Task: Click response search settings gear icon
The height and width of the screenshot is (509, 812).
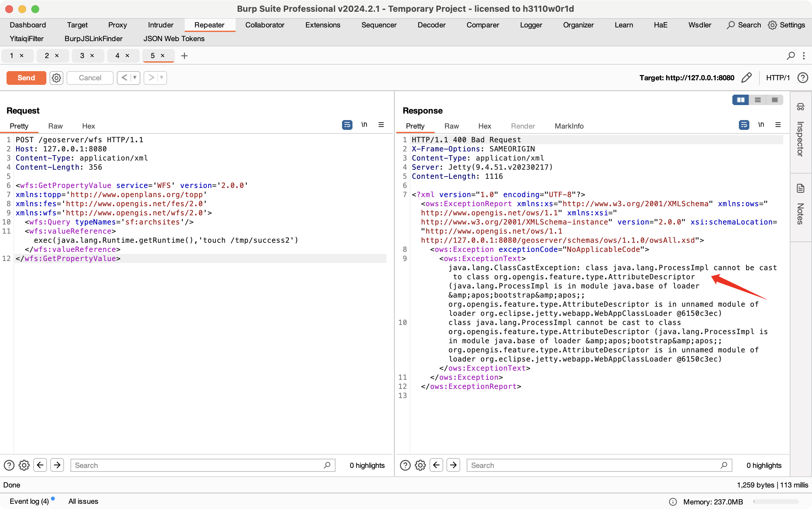Action: pyautogui.click(x=420, y=465)
